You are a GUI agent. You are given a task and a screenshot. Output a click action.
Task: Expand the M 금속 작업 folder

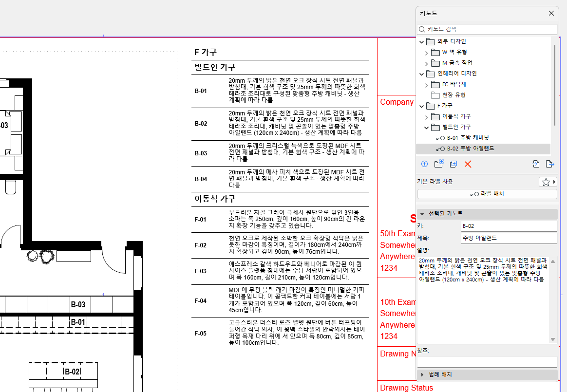[x=426, y=64]
